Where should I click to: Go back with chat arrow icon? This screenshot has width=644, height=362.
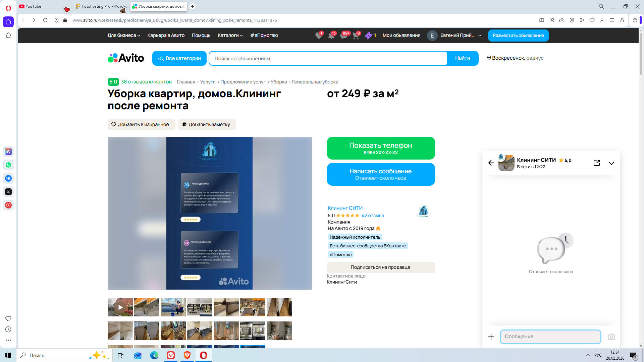pos(491,163)
